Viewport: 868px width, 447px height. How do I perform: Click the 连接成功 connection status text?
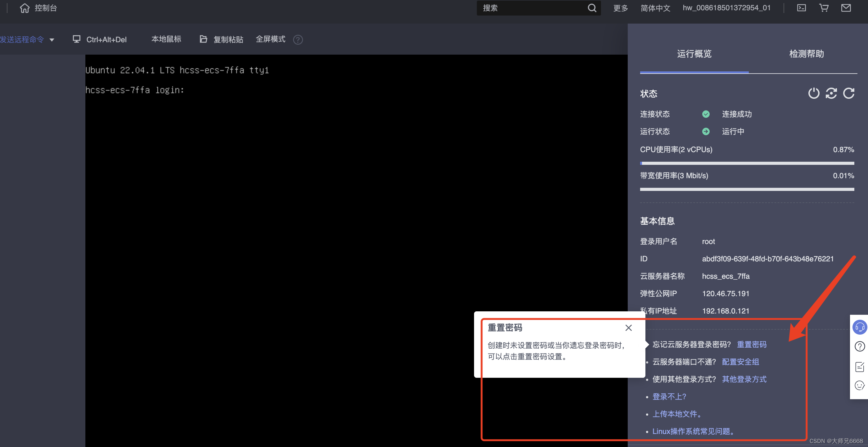coord(737,114)
